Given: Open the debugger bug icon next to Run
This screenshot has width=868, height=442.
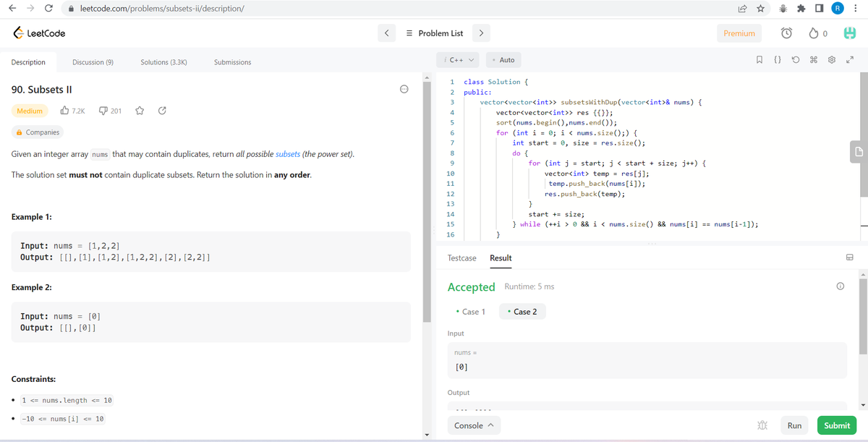Looking at the screenshot, I should pyautogui.click(x=762, y=425).
